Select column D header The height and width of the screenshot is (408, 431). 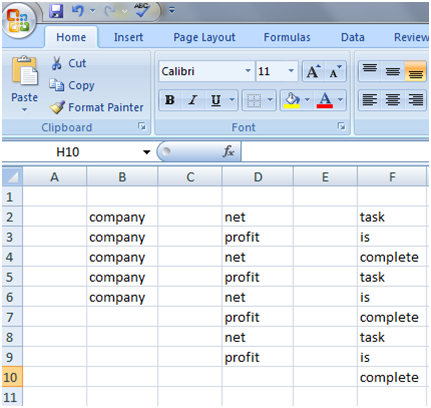click(x=258, y=177)
